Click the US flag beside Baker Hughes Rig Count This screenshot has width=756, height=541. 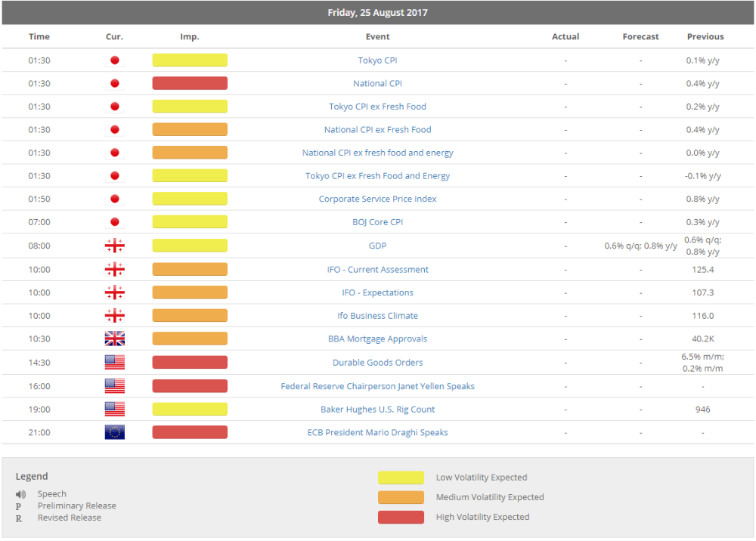[114, 409]
